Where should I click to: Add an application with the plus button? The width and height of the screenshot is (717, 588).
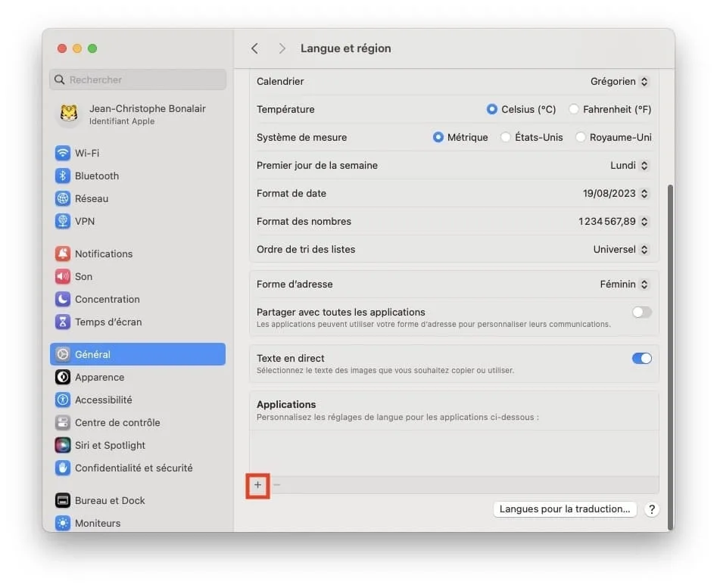point(257,485)
